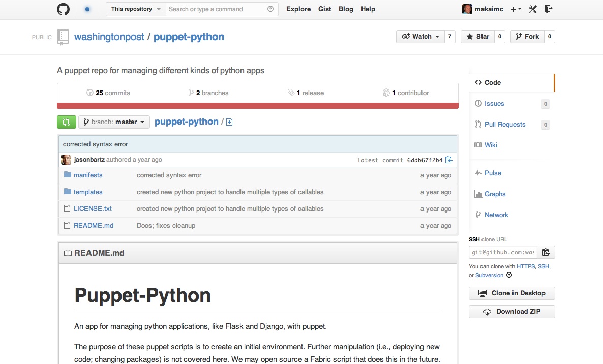Image resolution: width=603 pixels, height=364 pixels.
Task: Open the create new plus menu
Action: (x=516, y=9)
